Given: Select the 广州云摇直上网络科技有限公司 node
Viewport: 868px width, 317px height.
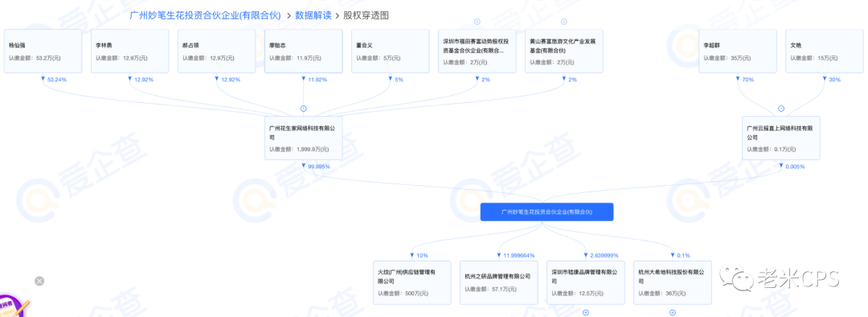Looking at the screenshot, I should [781, 138].
